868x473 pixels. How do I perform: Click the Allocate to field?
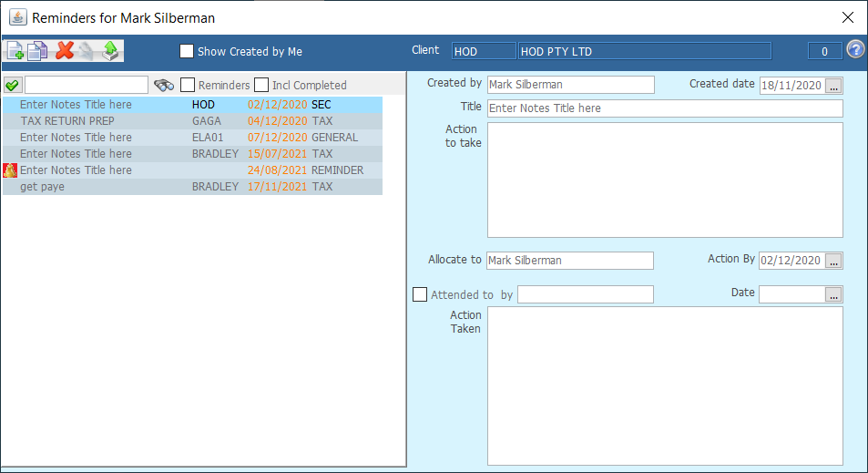pyautogui.click(x=569, y=261)
